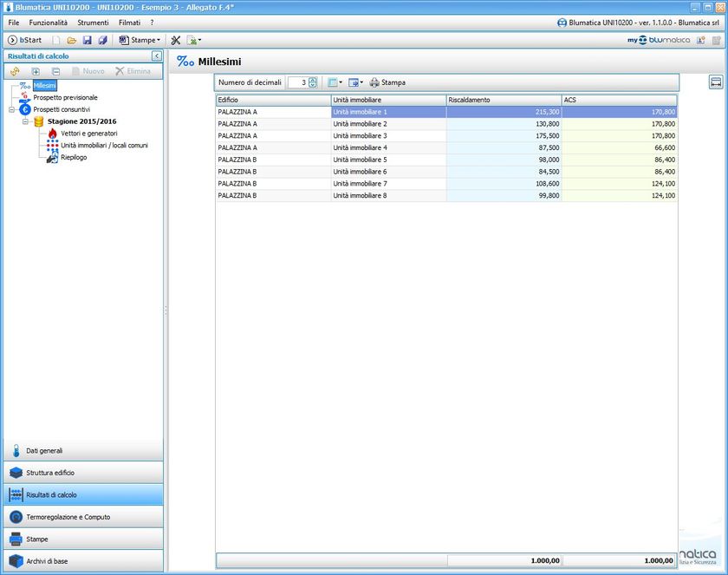Click the refresh icon in Risultati di calcolo panel
Image resolution: width=728 pixels, height=575 pixels.
(15, 71)
